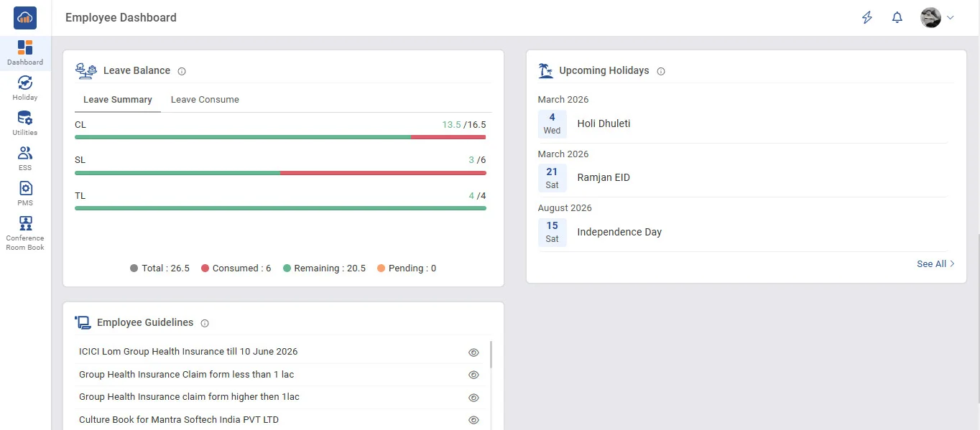
Task: Select the ESS people icon
Action: [x=25, y=154]
